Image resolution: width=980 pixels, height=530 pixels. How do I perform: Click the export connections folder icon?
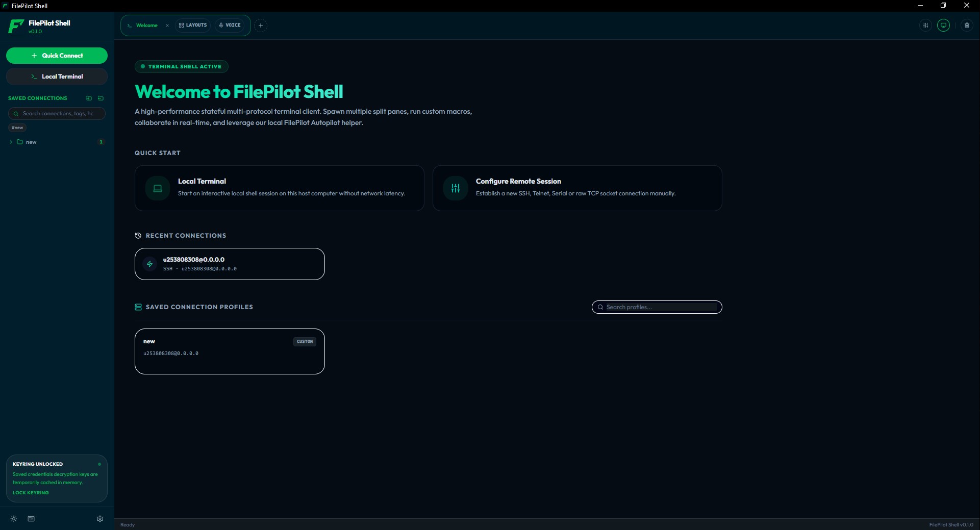100,98
